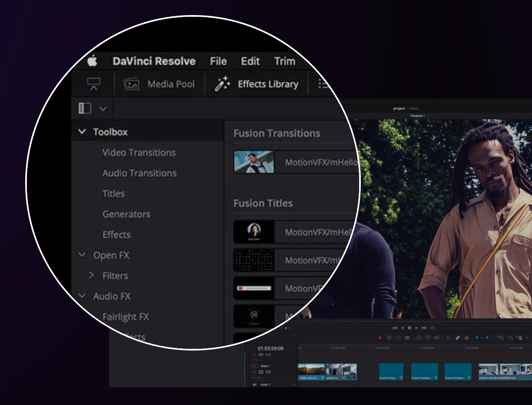The width and height of the screenshot is (532, 405).
Task: Click the Effects Library magic wand icon
Action: click(x=222, y=84)
